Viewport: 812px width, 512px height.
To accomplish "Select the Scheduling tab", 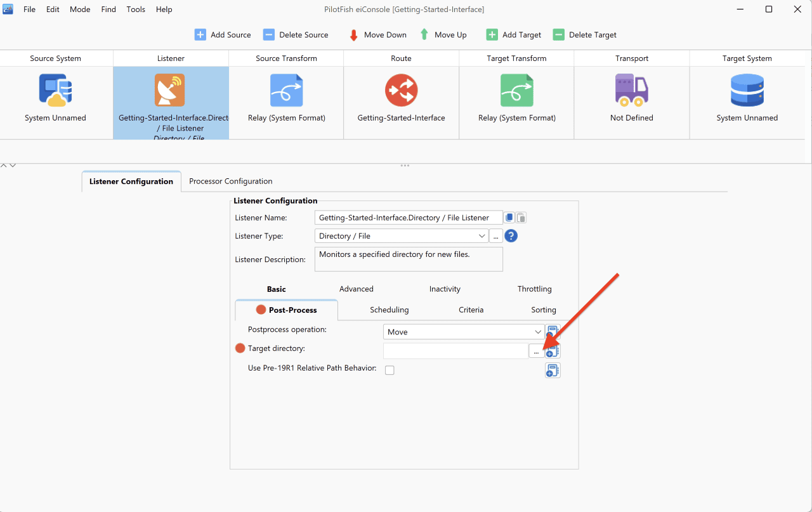I will click(x=390, y=310).
